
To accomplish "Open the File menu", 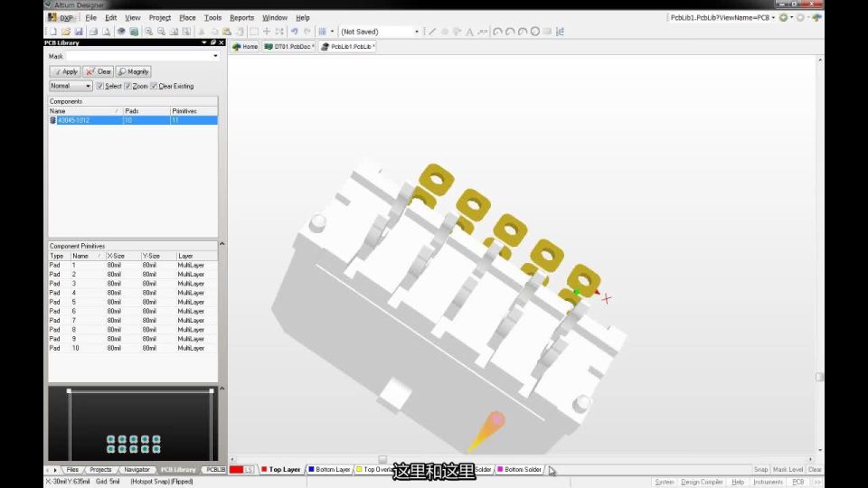I will point(90,18).
